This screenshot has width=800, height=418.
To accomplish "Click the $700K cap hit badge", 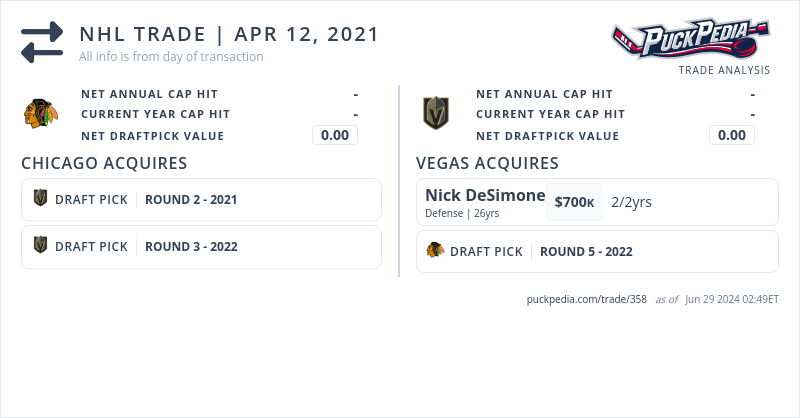I will pos(575,202).
